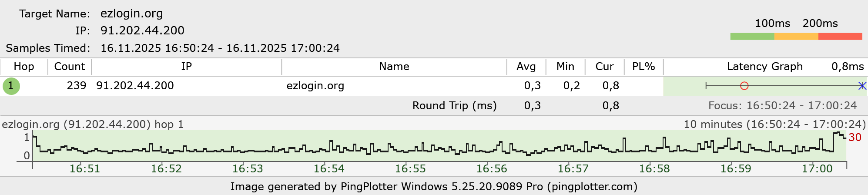Select the Count column header
868x195 pixels.
[70, 67]
